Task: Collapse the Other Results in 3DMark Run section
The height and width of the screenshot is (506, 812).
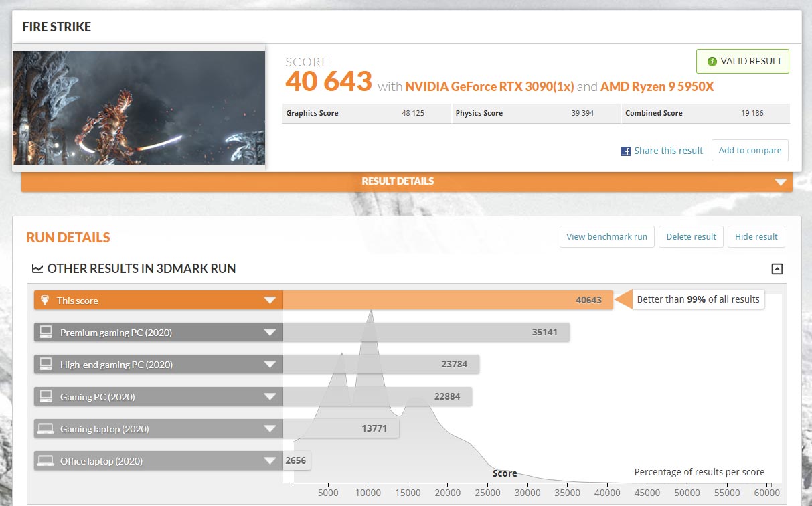Action: [x=777, y=269]
